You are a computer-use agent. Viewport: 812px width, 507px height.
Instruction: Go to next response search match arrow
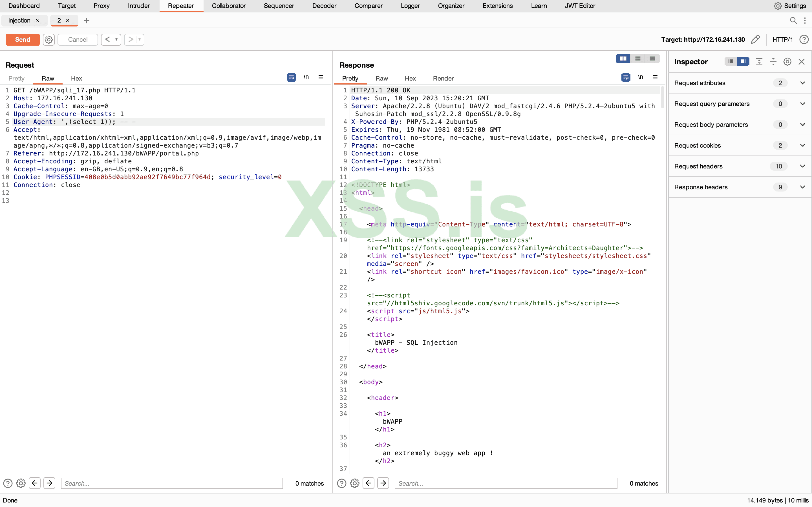click(383, 483)
